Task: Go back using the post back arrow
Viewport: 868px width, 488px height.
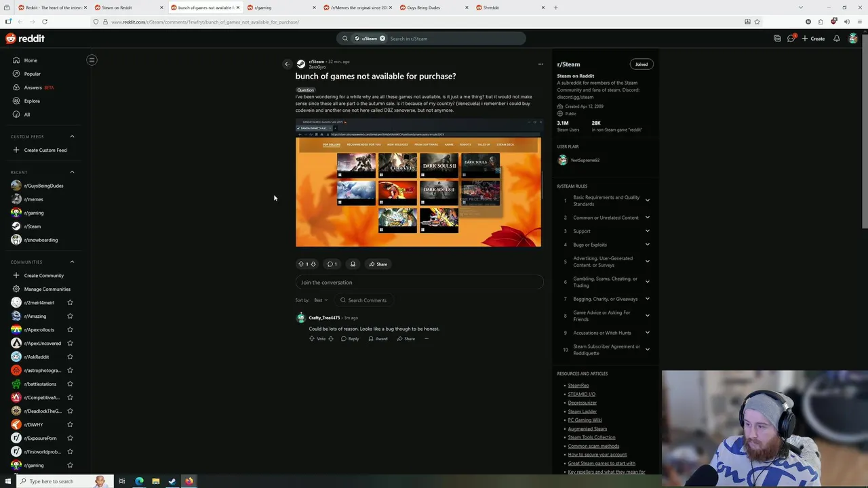Action: [x=287, y=64]
